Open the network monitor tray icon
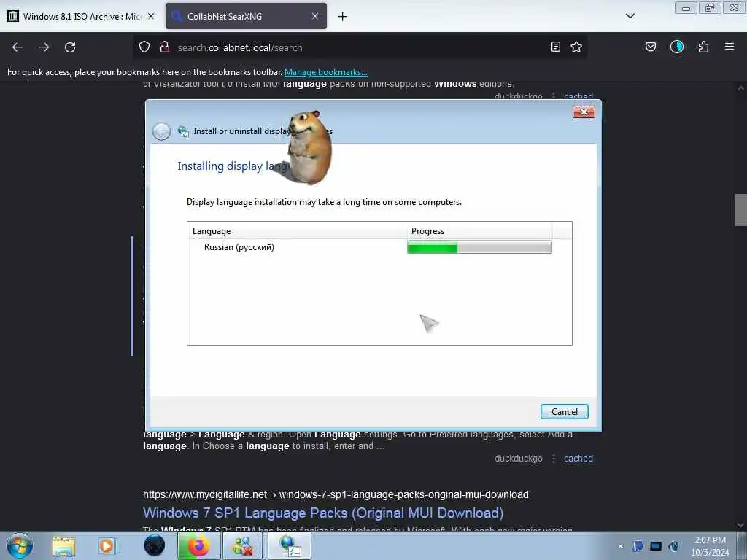The width and height of the screenshot is (747, 560). click(656, 546)
